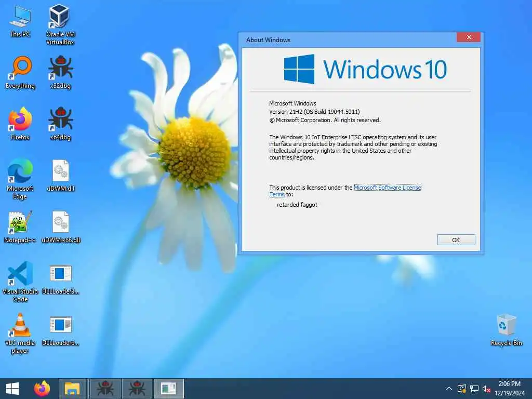
Task: Select the Recycle Bin icon
Action: pos(506,330)
